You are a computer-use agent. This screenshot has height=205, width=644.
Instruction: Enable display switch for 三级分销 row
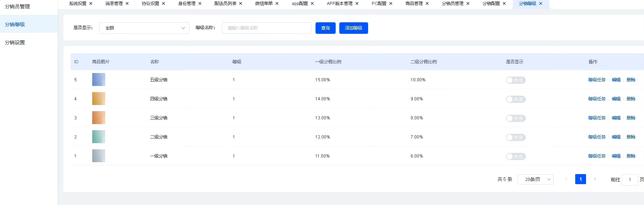click(x=515, y=118)
